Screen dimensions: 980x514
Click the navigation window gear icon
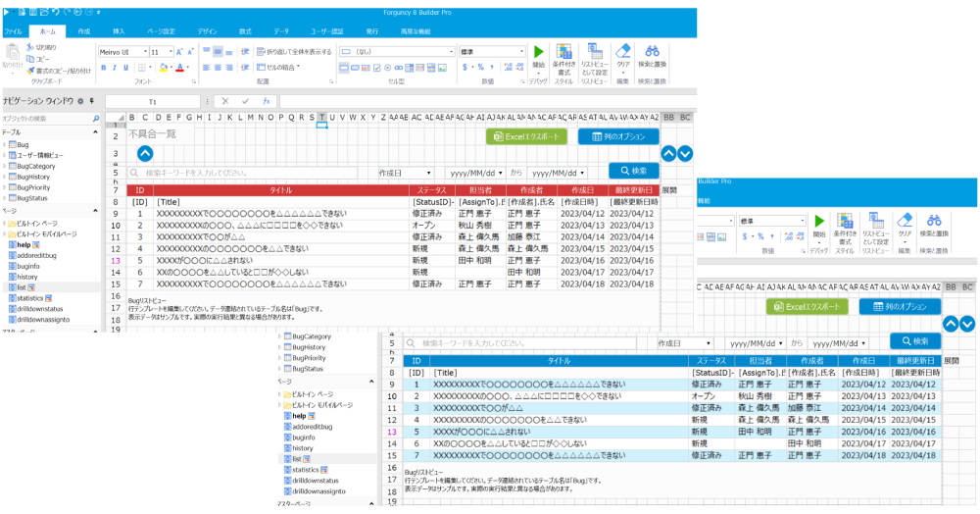80,101
